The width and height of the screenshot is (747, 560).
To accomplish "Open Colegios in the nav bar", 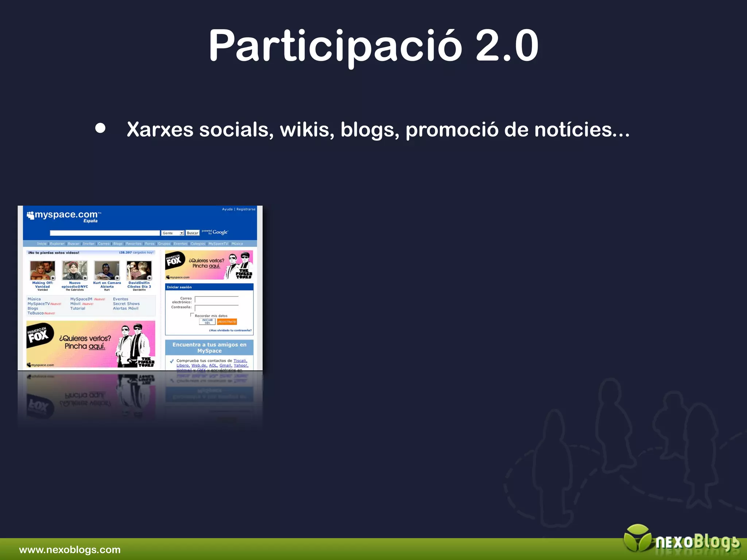I will (198, 244).
